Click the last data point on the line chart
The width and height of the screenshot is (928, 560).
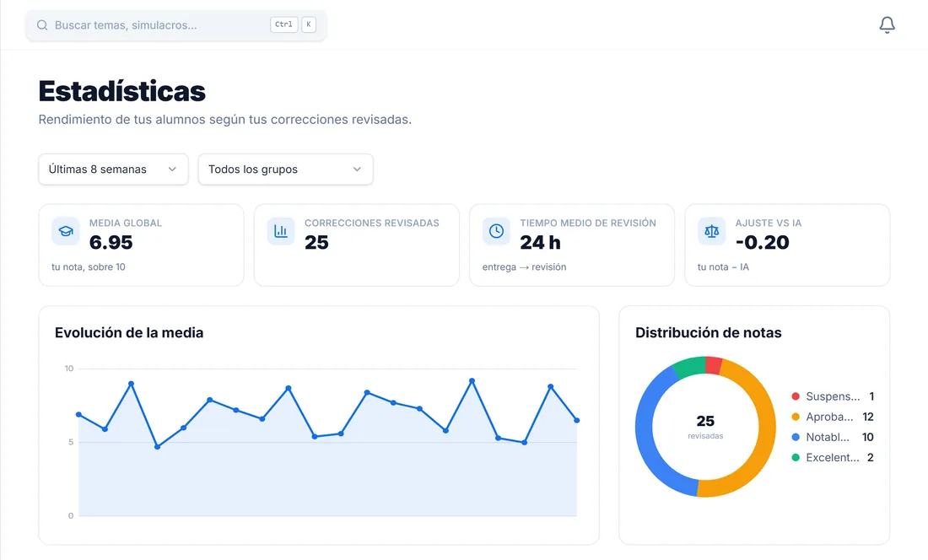(x=577, y=421)
